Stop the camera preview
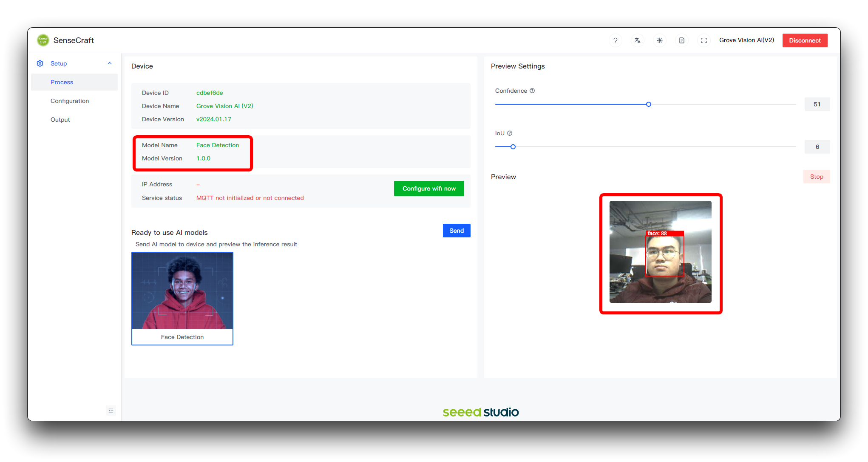 817,177
